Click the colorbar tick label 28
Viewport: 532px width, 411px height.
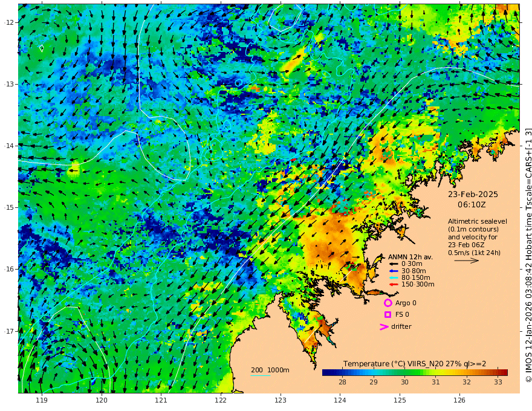(x=342, y=382)
